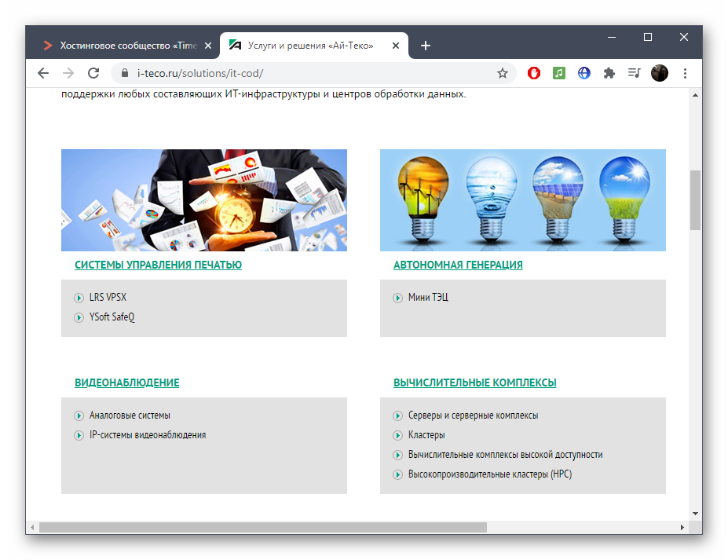
Task: Follow the «ВИДЕОНАБЛЮДЕНИЕ» section link
Action: [126, 382]
